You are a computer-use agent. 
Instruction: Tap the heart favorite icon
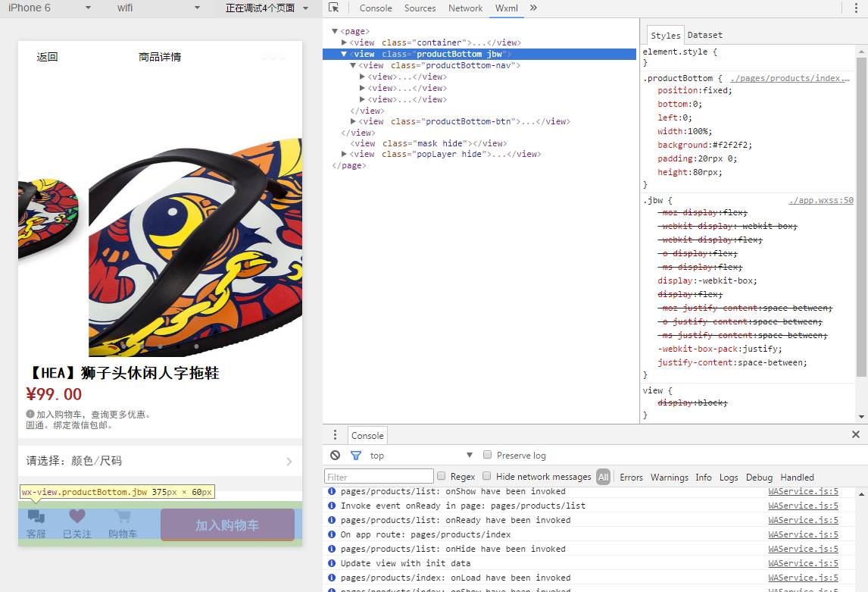(x=77, y=516)
